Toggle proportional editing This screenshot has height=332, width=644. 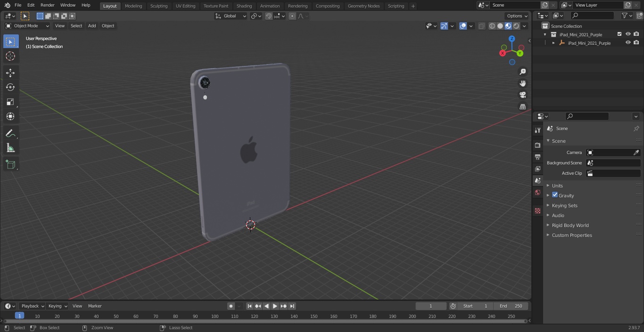click(x=292, y=16)
